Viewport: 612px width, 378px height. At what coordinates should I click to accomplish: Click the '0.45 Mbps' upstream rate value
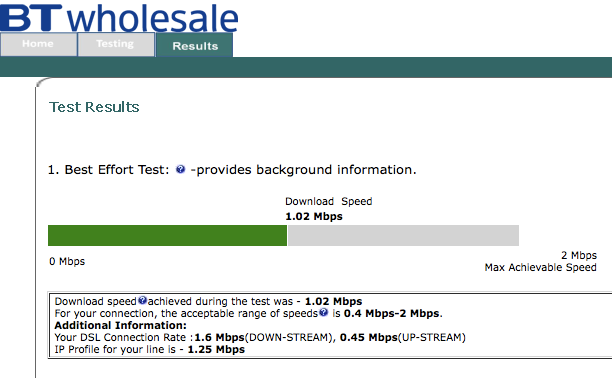point(368,337)
